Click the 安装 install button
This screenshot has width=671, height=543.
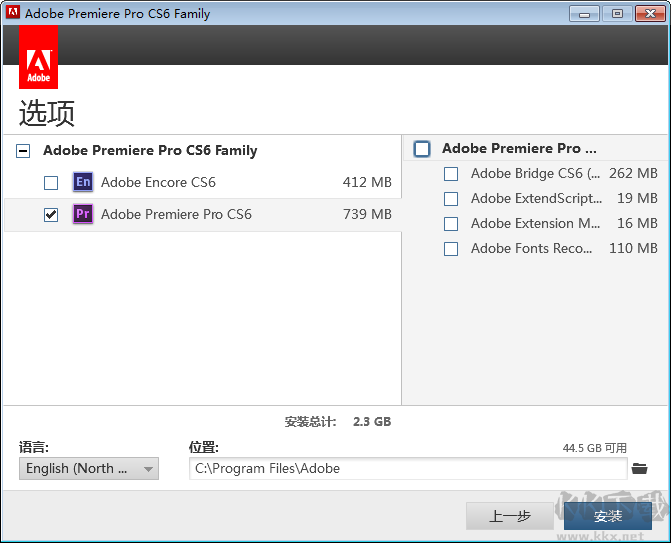pos(607,516)
